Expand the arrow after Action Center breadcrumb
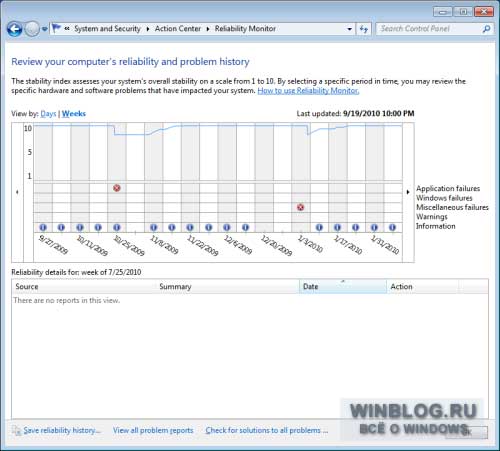The height and width of the screenshot is (451, 500). [x=208, y=29]
